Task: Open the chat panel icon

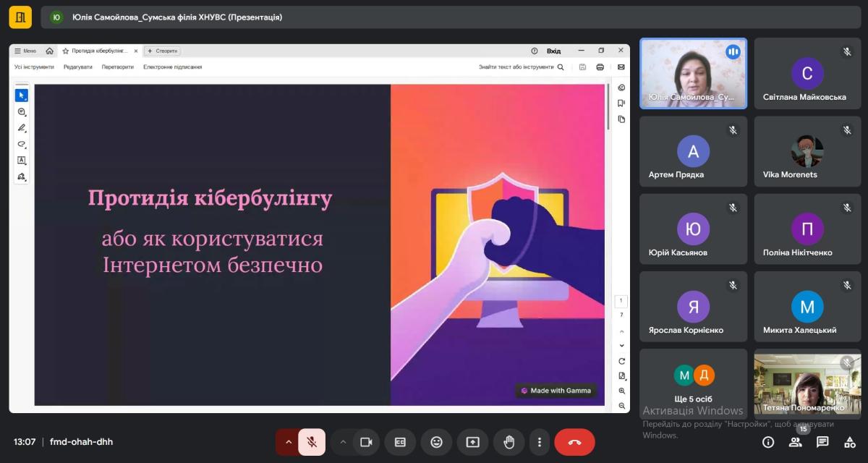Action: (822, 442)
